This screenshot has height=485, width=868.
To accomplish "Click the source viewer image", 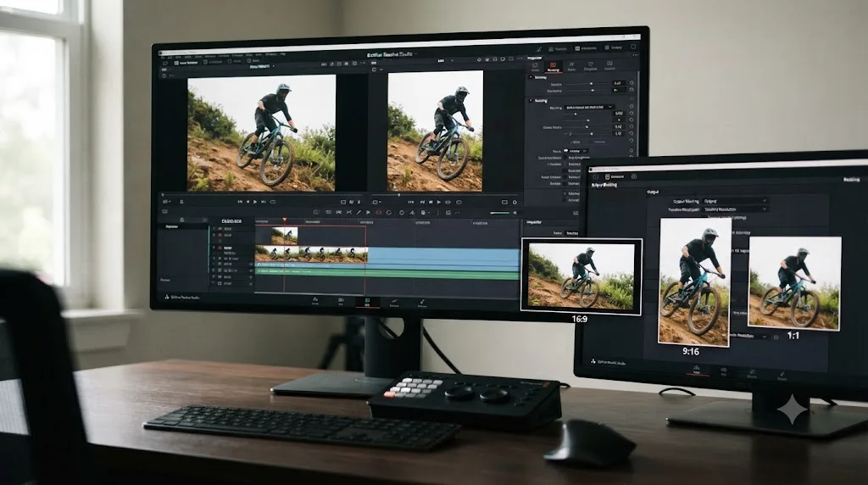I will (x=261, y=133).
